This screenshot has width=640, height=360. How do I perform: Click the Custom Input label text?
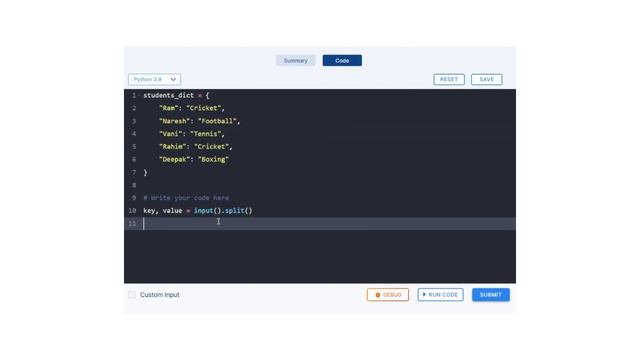tap(160, 295)
